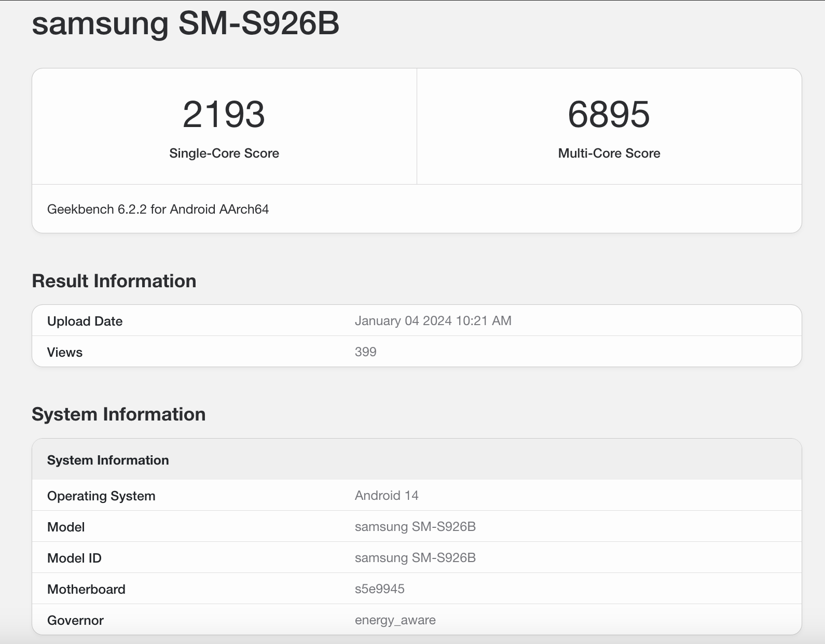Click the Model ID row label

pyautogui.click(x=74, y=558)
